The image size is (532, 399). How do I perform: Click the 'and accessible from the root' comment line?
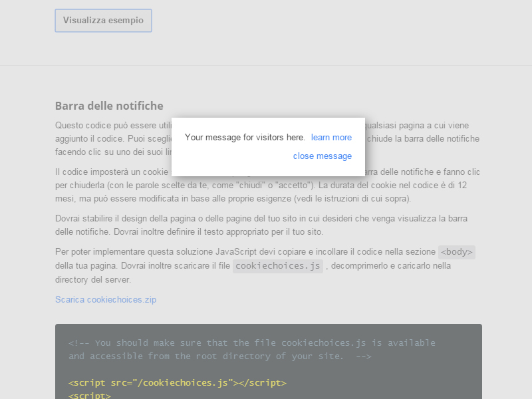pos(219,356)
